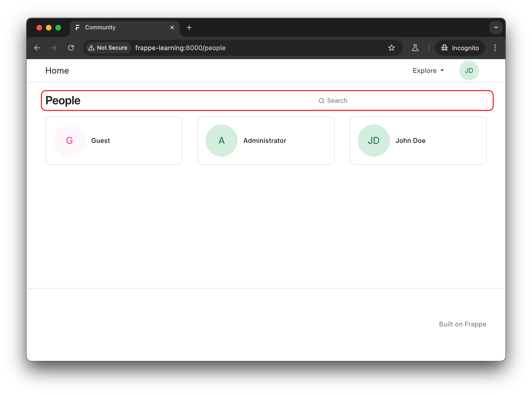
Task: Click the browser back arrow
Action: pyautogui.click(x=37, y=48)
